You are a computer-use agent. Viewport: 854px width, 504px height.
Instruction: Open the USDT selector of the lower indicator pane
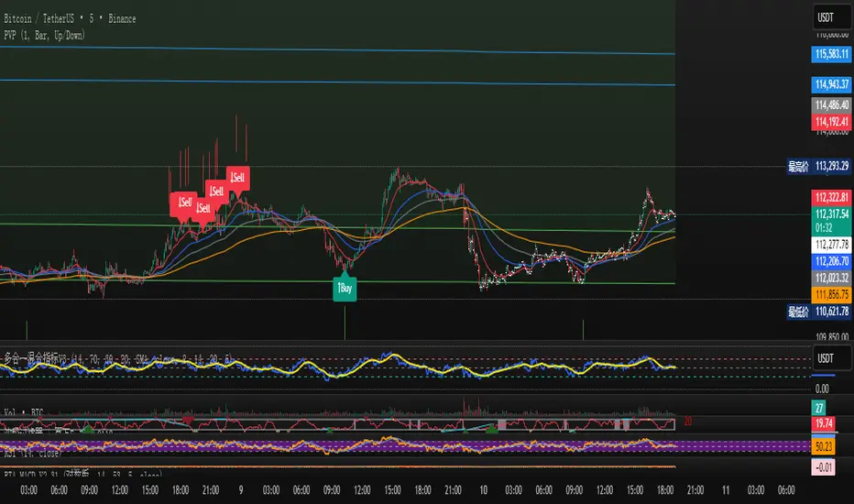(x=831, y=358)
